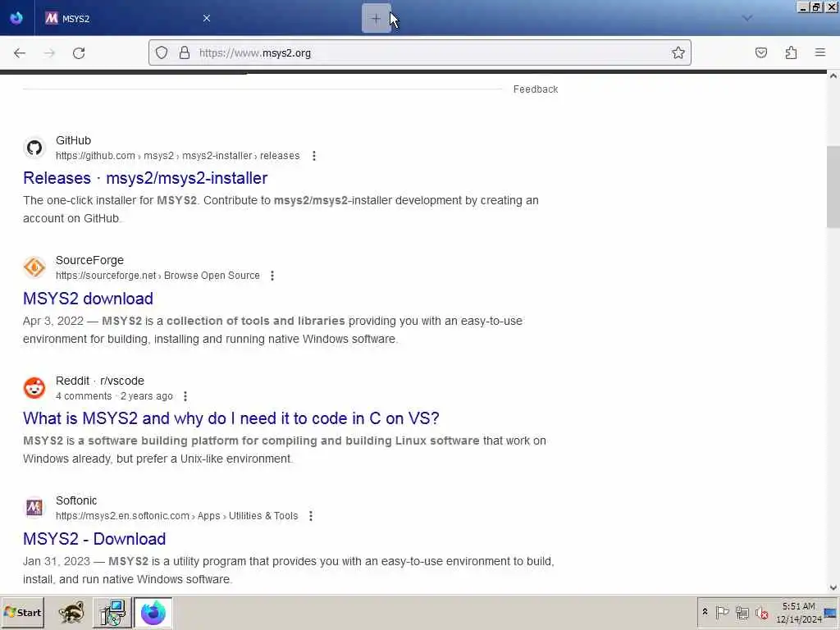This screenshot has width=840, height=630.
Task: Launch raccoon icon in taskbar
Action: 71,612
